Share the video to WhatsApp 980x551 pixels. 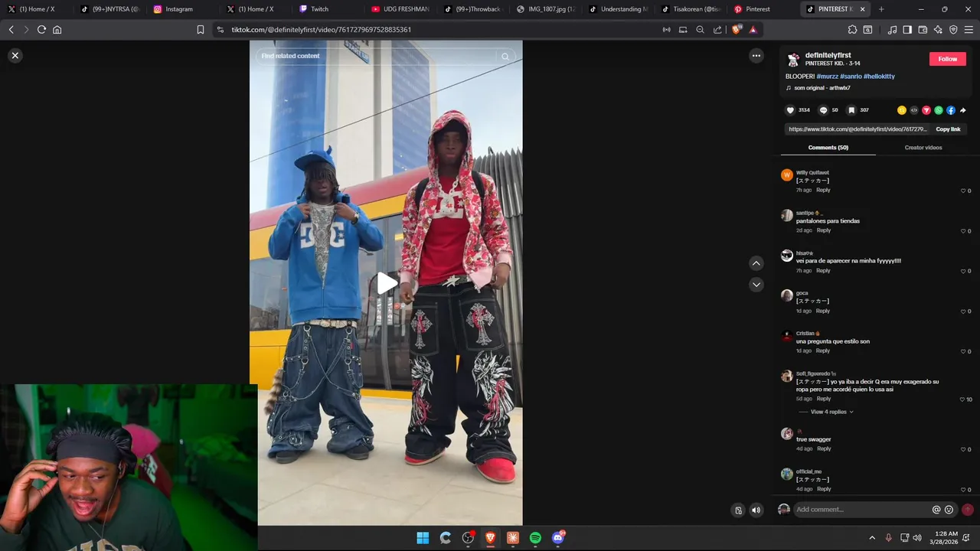pos(939,110)
